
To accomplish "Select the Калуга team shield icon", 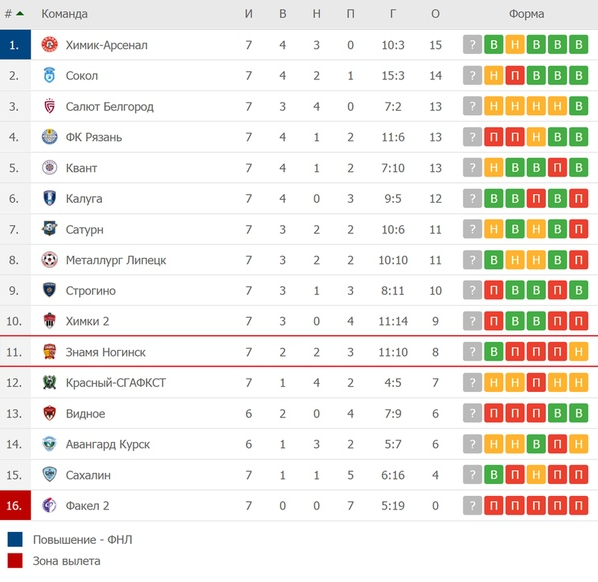I will coord(50,198).
